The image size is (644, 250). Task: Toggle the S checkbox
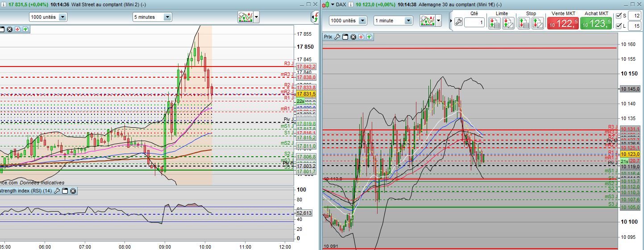(619, 16)
